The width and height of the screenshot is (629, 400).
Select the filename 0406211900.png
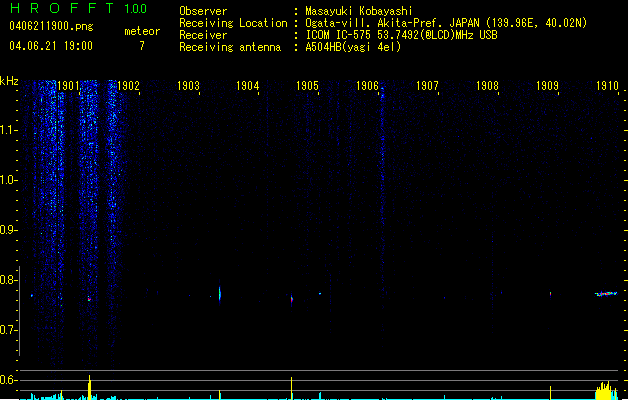tap(51, 26)
